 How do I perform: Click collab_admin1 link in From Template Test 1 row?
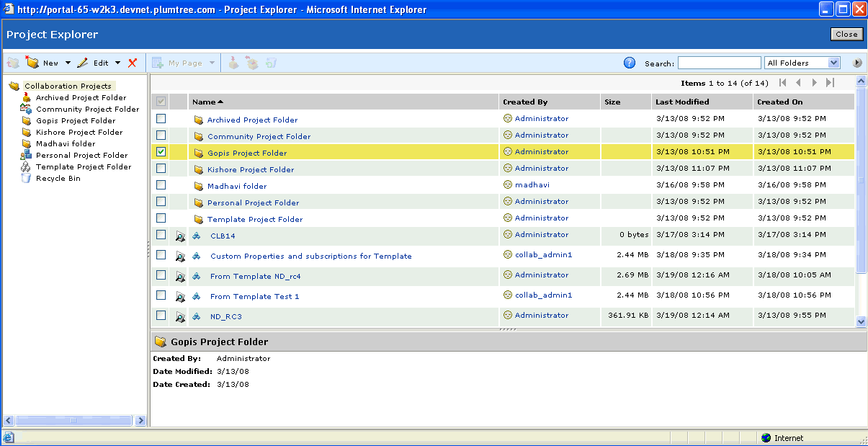tap(543, 295)
